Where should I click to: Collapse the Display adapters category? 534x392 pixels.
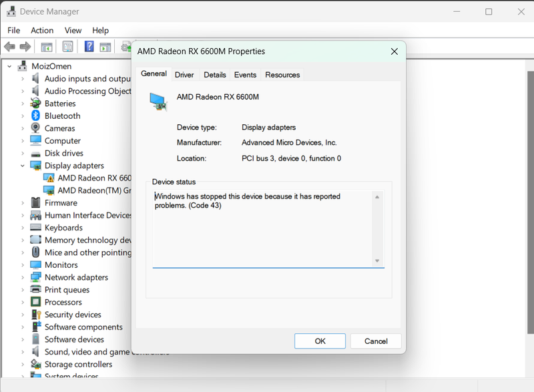23,166
